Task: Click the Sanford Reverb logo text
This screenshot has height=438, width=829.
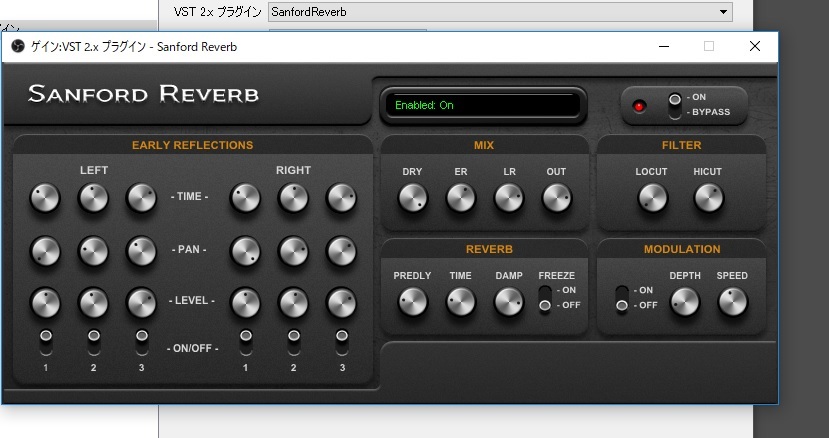Action: click(x=143, y=94)
